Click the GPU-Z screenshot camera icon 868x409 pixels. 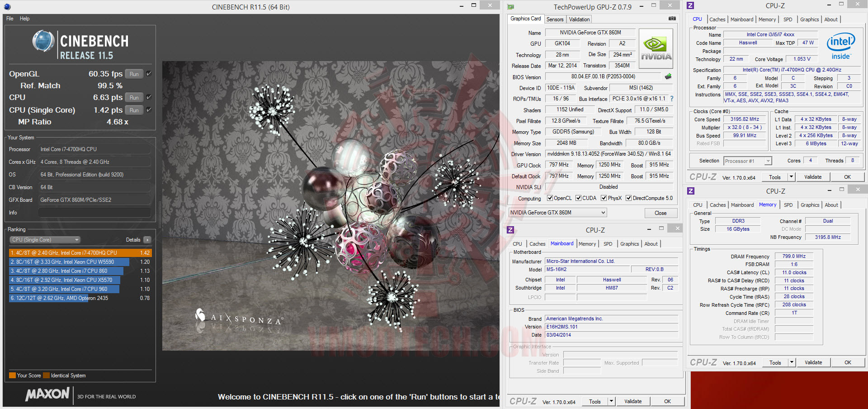tap(672, 19)
